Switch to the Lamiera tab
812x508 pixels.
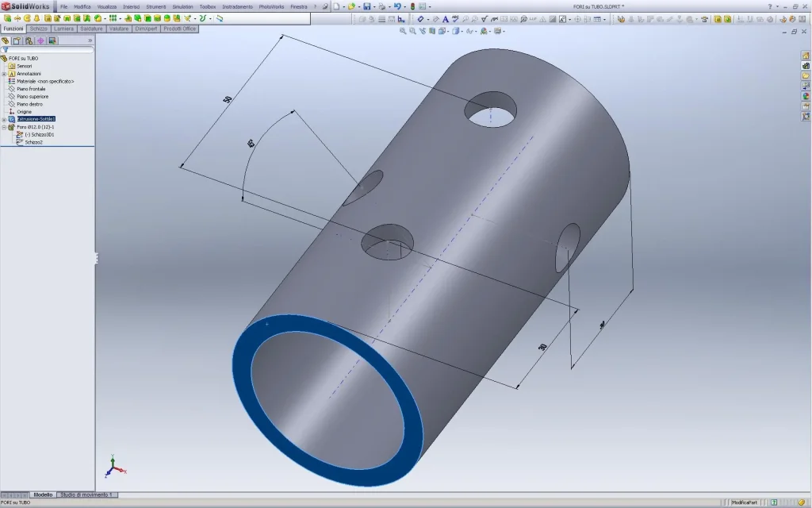click(63, 29)
